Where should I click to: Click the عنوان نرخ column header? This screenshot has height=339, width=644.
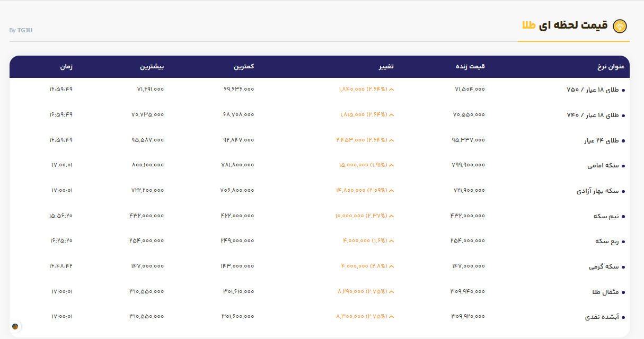611,67
